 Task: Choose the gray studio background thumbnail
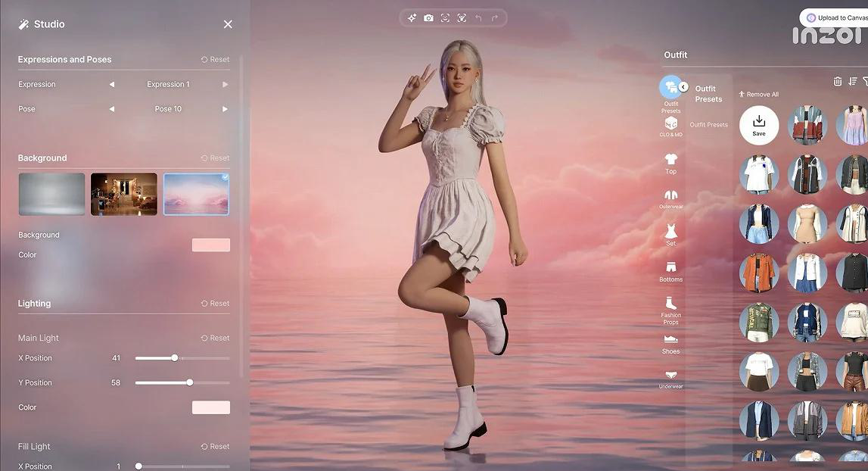[52, 194]
